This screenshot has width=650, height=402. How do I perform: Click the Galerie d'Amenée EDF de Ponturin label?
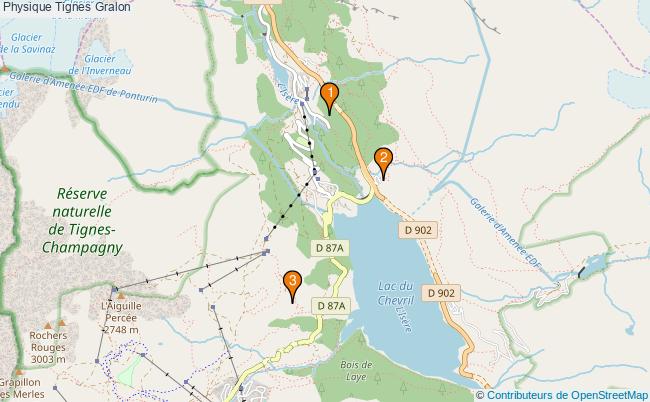83,87
